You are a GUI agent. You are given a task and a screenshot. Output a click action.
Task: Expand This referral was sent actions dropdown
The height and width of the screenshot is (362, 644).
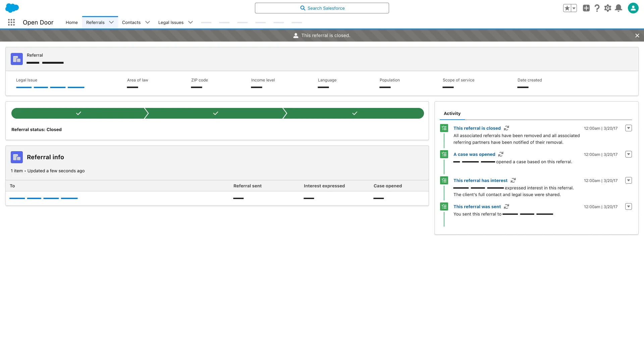click(629, 206)
